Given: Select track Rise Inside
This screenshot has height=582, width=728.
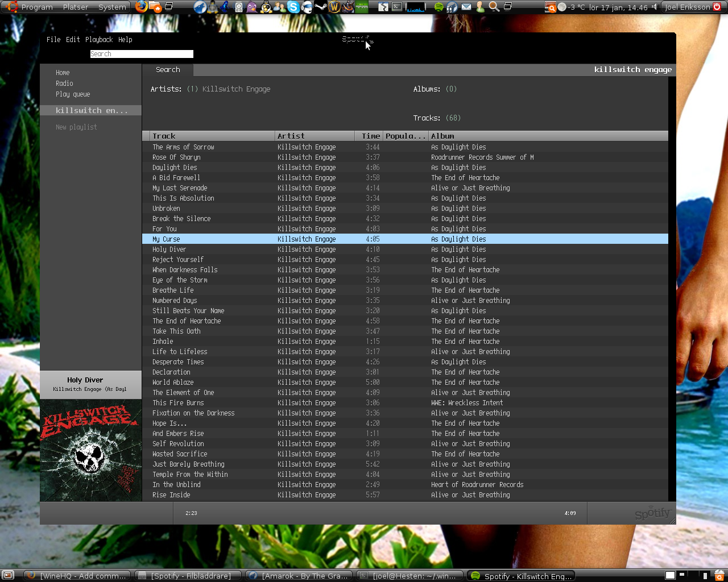Looking at the screenshot, I should [405, 495].
